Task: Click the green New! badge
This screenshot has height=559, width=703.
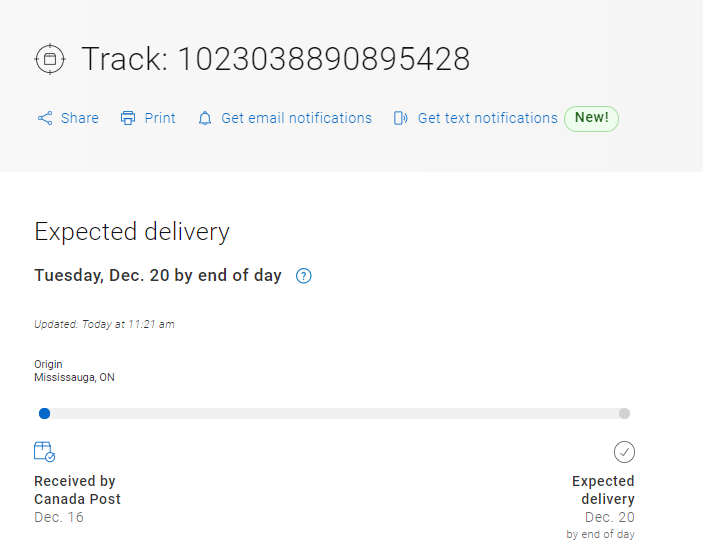Action: coord(591,118)
